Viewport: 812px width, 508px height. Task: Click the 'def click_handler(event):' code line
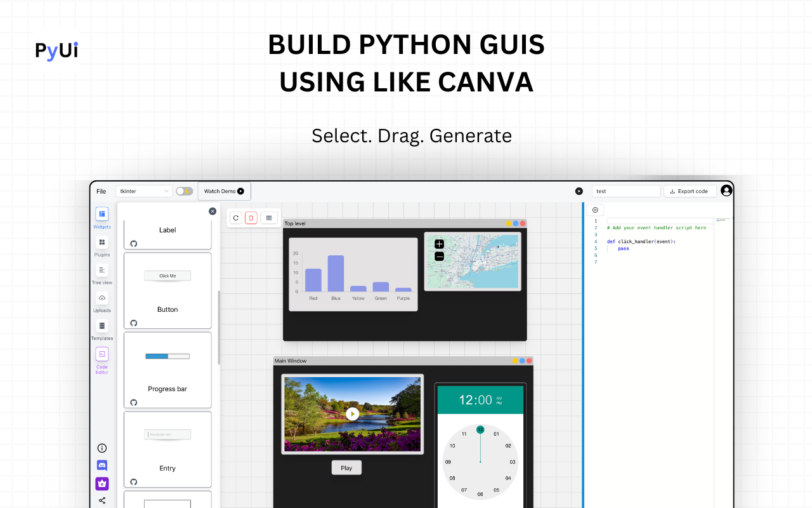tap(641, 241)
